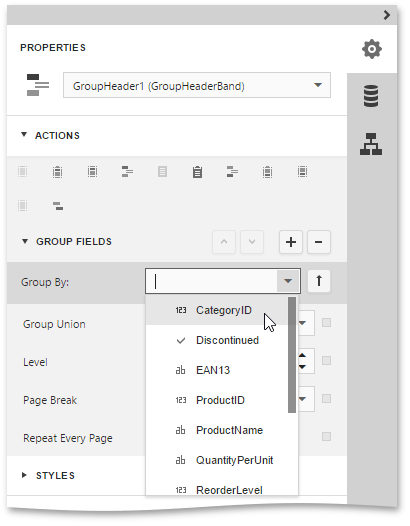Click the plus button to add group field
The width and height of the screenshot is (410, 526).
(x=291, y=242)
